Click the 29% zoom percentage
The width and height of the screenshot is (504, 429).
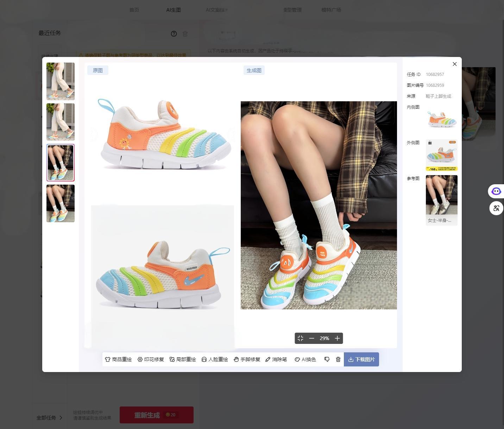point(325,338)
